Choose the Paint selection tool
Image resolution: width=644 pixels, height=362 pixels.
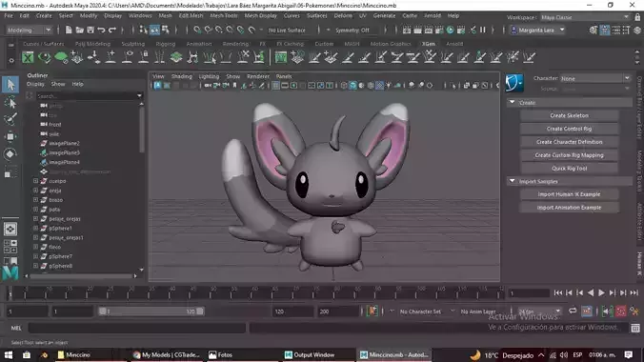(x=10, y=119)
